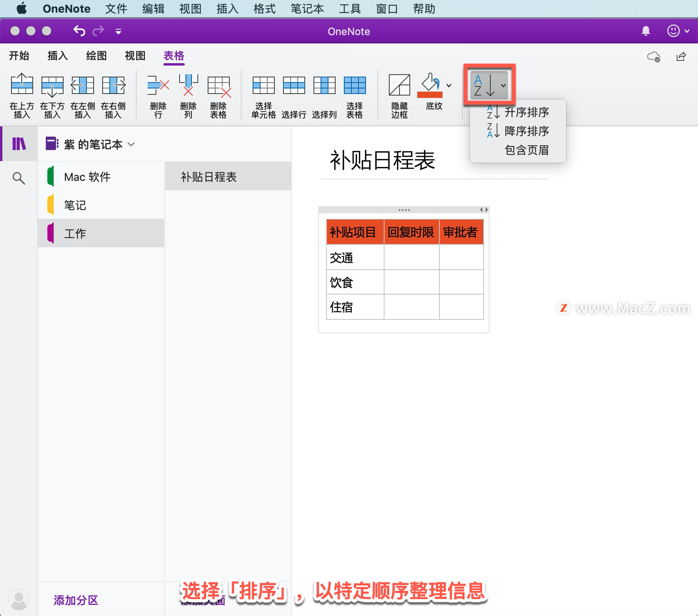Click the 审批者 header cell

(x=461, y=232)
